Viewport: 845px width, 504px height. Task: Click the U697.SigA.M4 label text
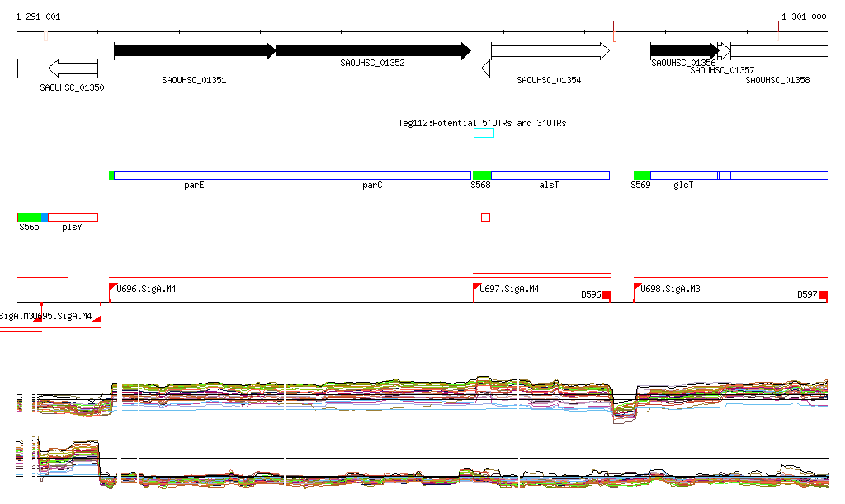point(509,290)
